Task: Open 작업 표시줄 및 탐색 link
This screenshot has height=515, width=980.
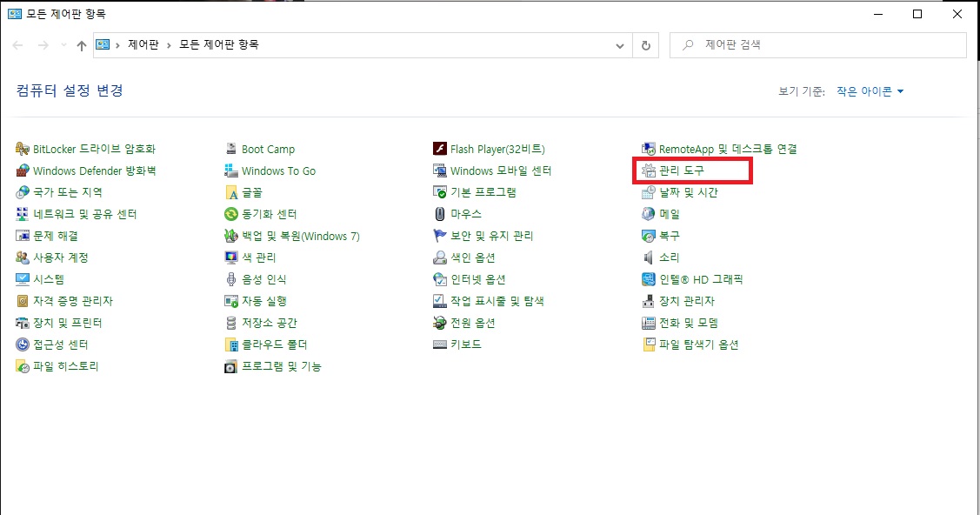Action: point(497,301)
